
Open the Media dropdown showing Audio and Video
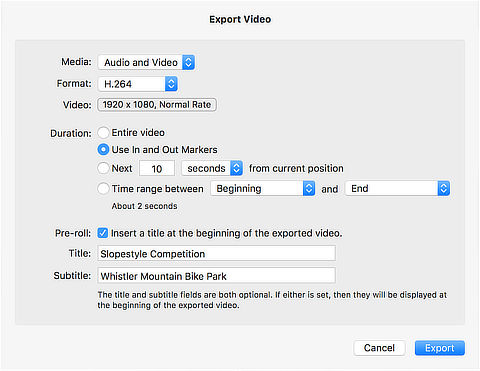(x=146, y=62)
